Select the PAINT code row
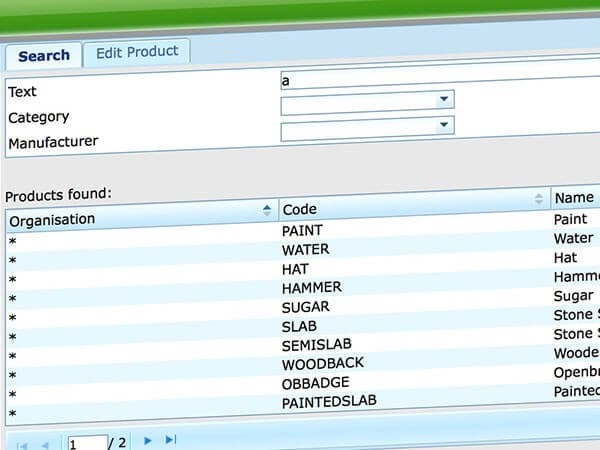The height and width of the screenshot is (450, 600). point(302,231)
